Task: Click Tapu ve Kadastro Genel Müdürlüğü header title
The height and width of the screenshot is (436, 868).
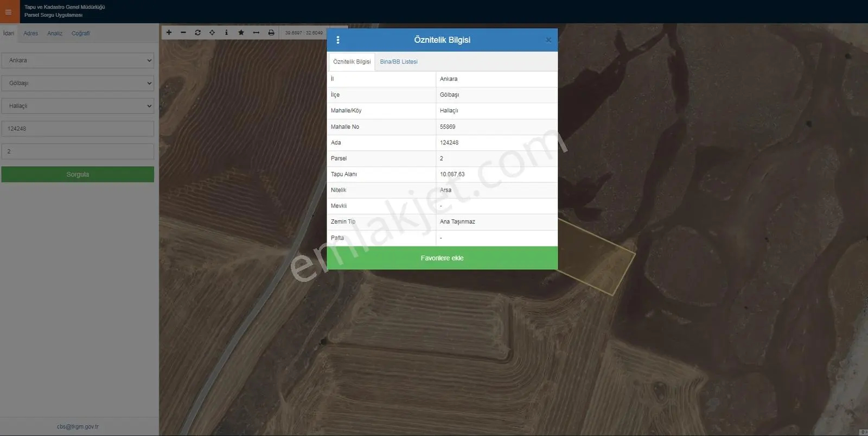Action: click(x=65, y=7)
